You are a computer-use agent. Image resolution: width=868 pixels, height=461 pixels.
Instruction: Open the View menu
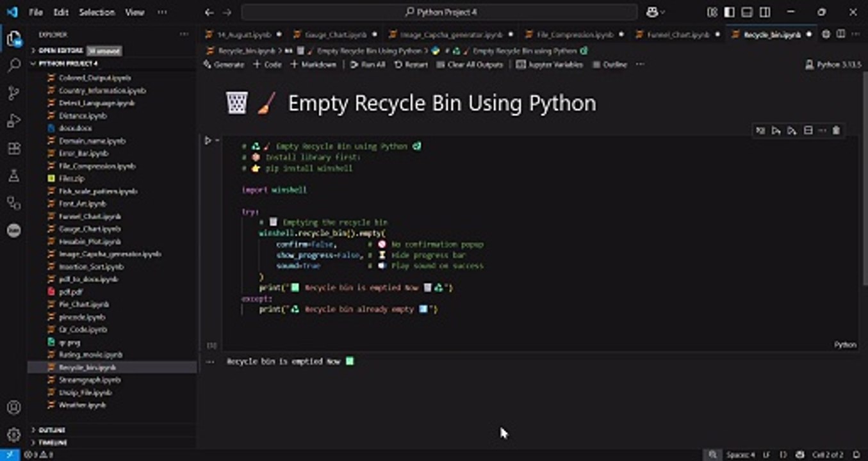(135, 12)
